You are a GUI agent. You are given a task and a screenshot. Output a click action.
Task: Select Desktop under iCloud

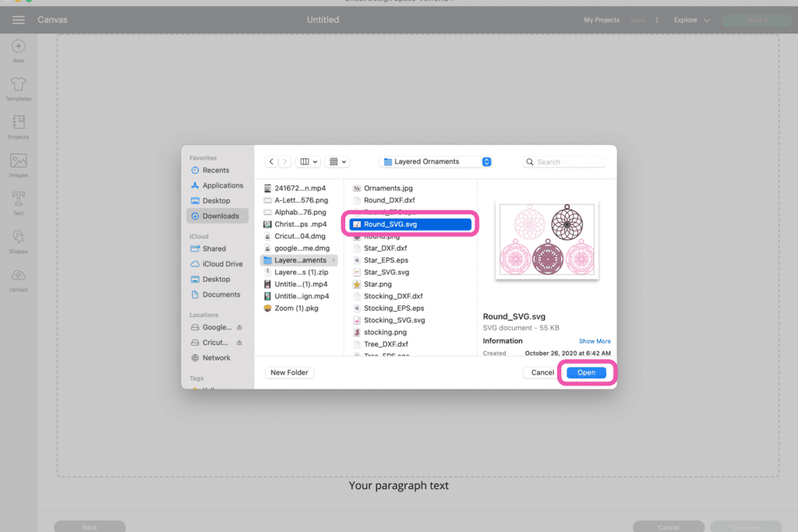(x=216, y=279)
